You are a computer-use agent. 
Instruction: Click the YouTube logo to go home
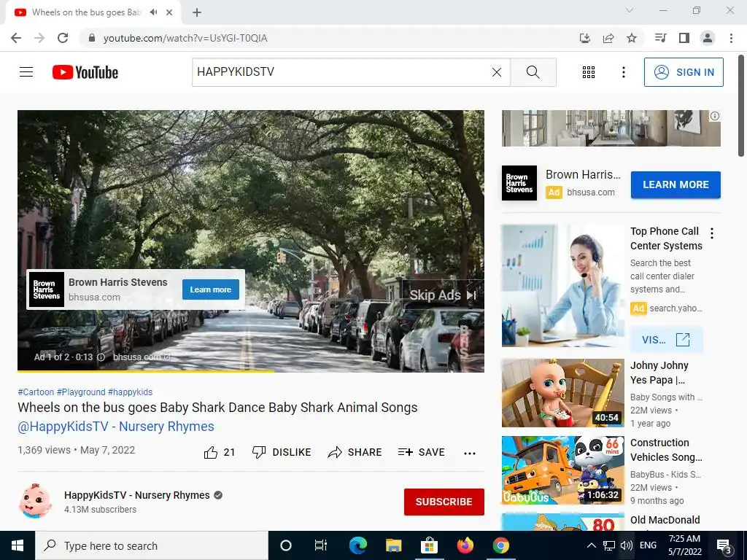click(x=85, y=72)
